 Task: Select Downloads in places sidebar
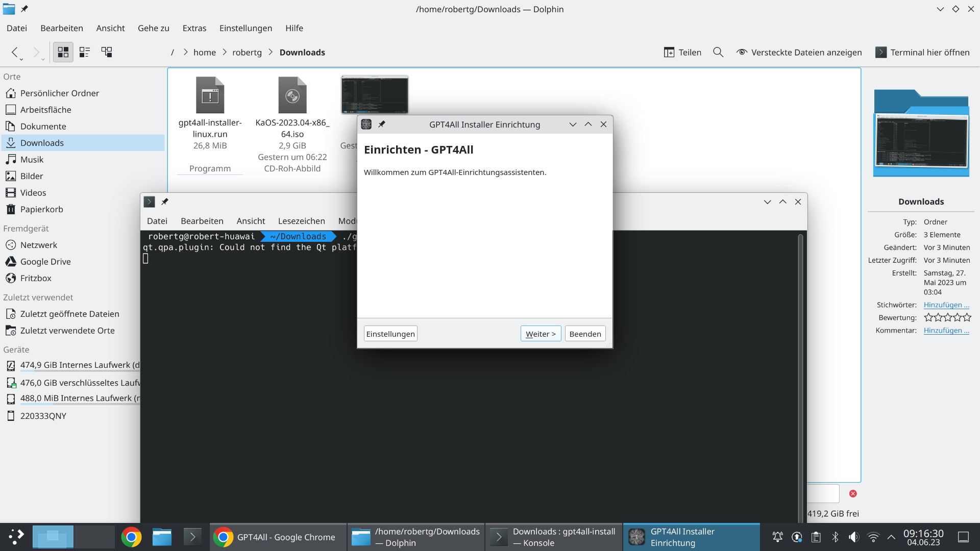point(83,143)
